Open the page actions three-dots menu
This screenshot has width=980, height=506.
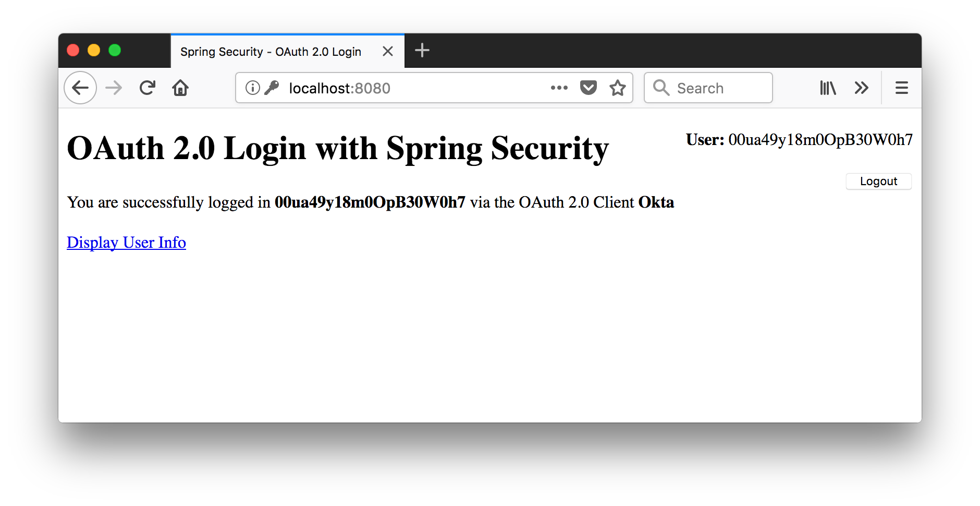tap(559, 88)
